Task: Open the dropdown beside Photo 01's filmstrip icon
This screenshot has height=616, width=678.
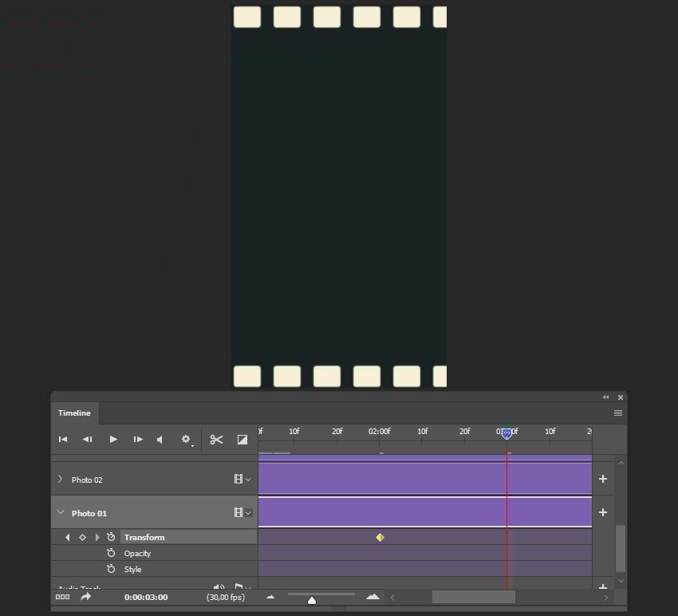Action: click(x=250, y=512)
